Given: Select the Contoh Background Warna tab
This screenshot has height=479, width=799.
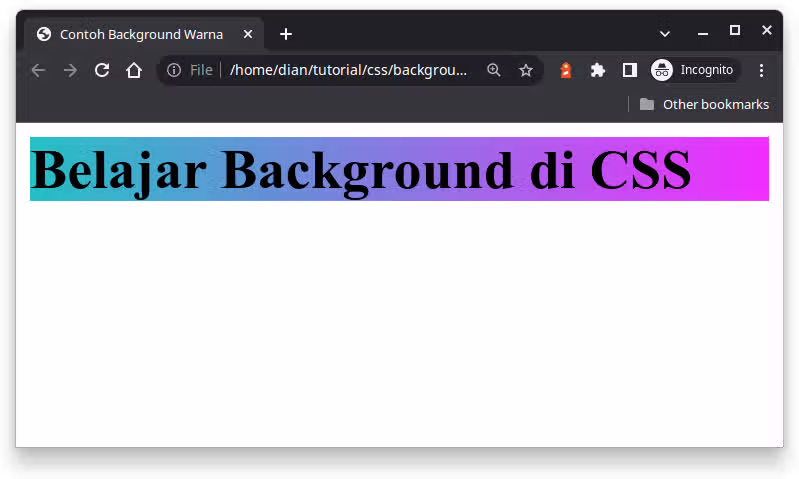Looking at the screenshot, I should point(144,34).
